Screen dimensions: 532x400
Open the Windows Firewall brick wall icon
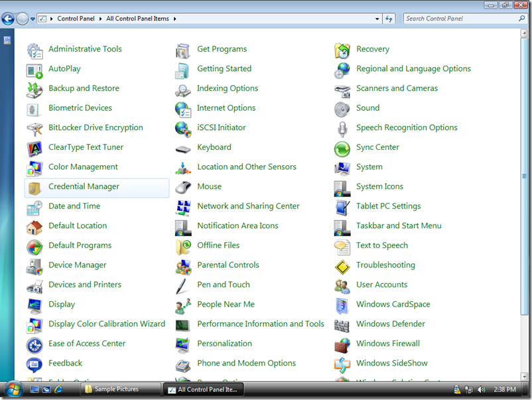tap(342, 346)
